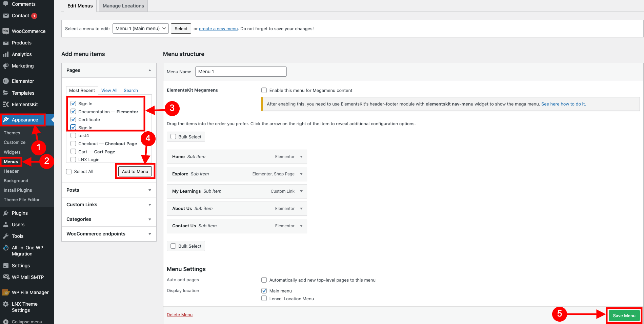Open Users via the person icon

(6, 225)
